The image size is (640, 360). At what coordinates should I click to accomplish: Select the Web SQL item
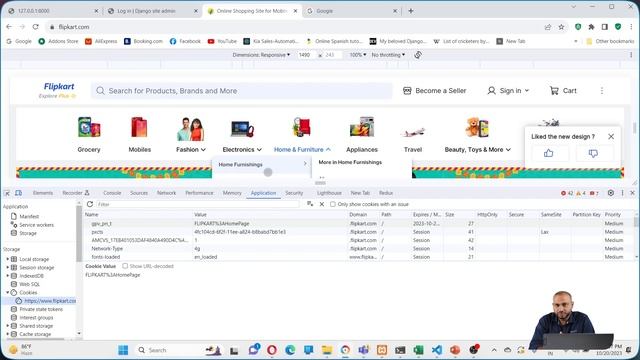29,284
